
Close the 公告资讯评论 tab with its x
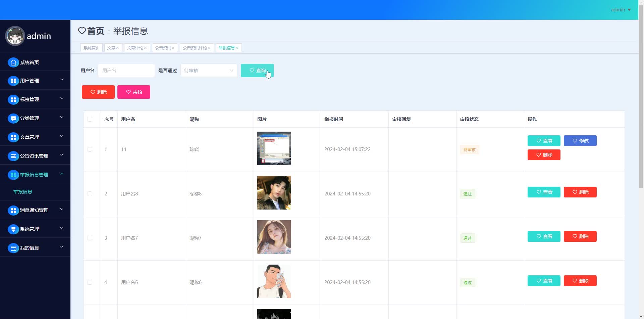(209, 48)
